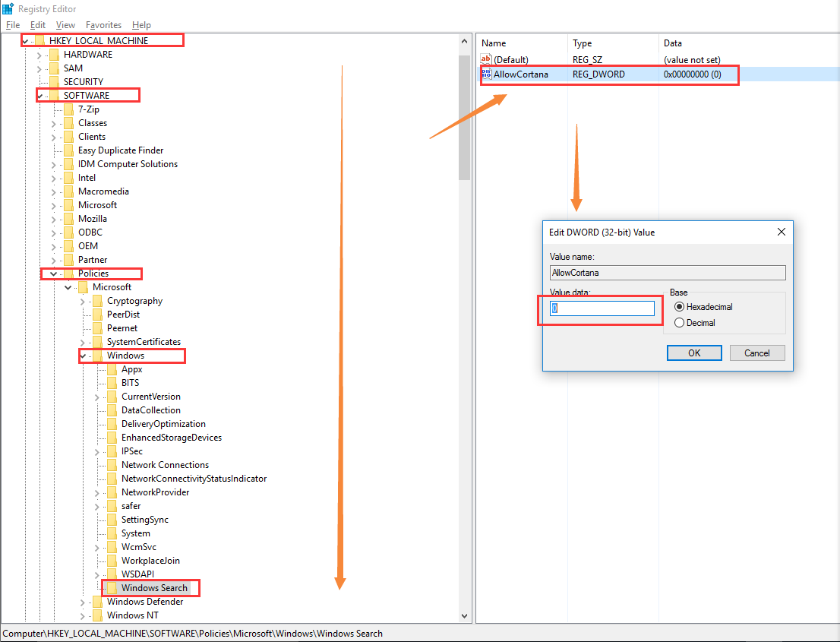Click the ODBC folder icon
The height and width of the screenshot is (642, 840).
[x=68, y=232]
